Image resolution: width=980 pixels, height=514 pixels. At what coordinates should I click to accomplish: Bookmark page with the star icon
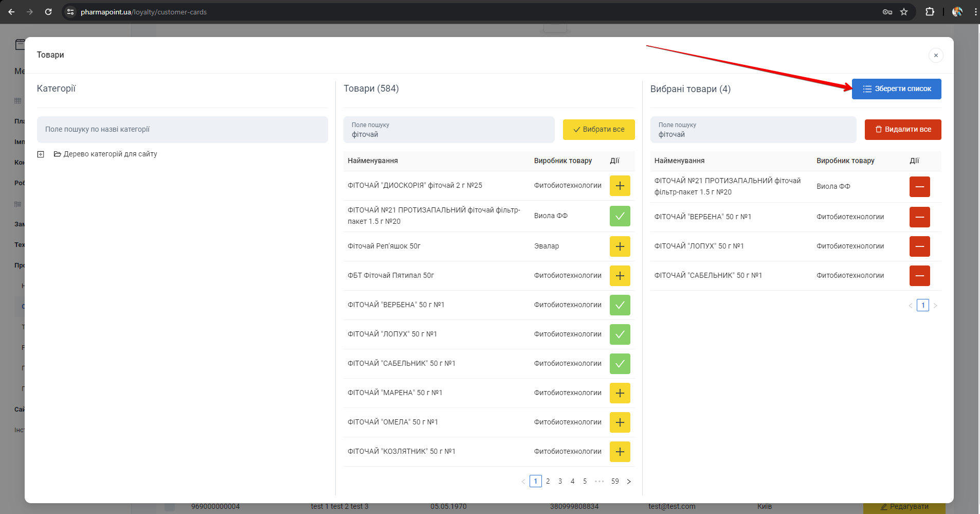coord(904,12)
